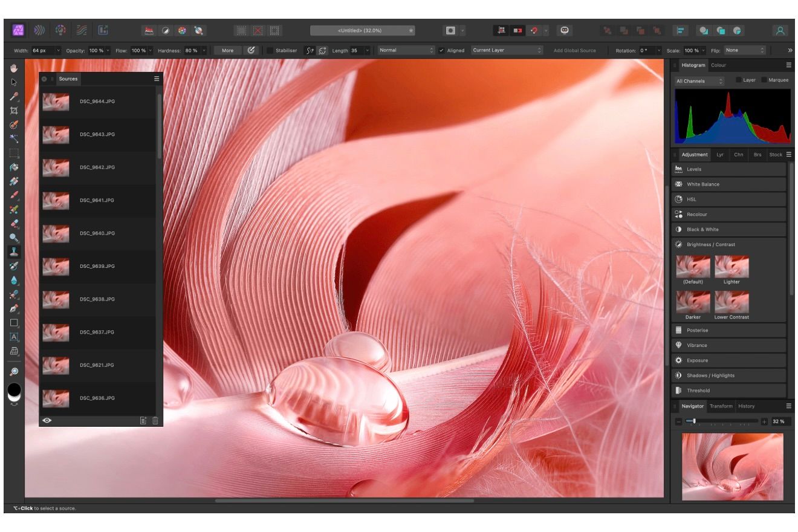Click the black primary colour swatch
Image resolution: width=798 pixels, height=532 pixels.
pos(14,389)
